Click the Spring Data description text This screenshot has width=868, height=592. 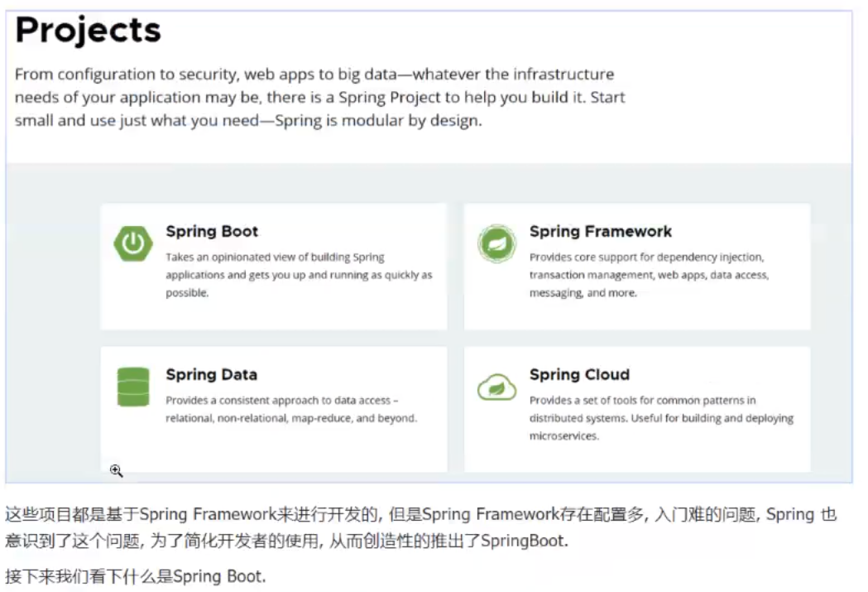coord(291,409)
